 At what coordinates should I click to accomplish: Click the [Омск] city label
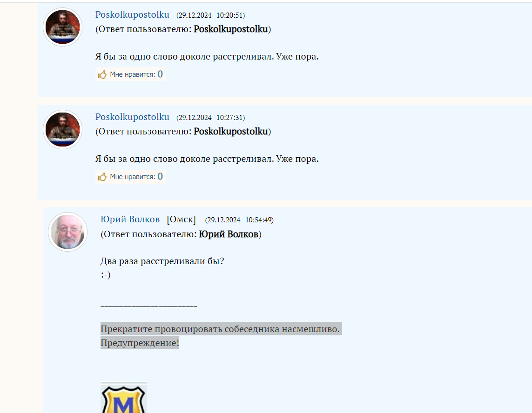tap(181, 220)
